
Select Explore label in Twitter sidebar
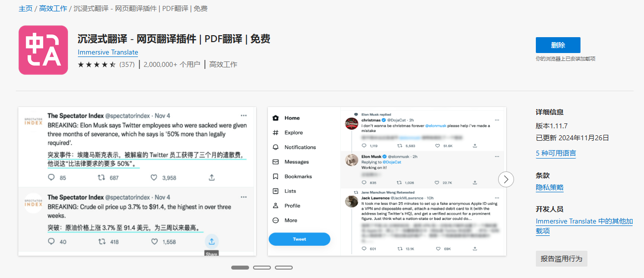(294, 133)
